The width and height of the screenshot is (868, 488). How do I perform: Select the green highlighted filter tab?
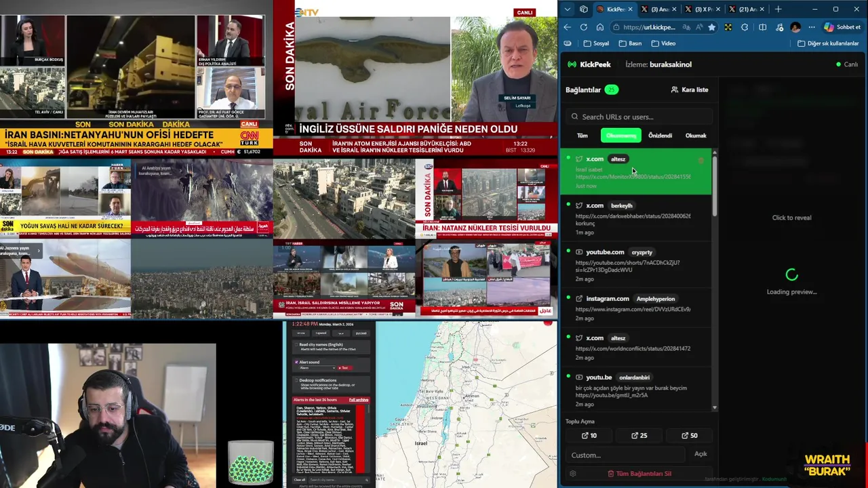[x=620, y=136]
